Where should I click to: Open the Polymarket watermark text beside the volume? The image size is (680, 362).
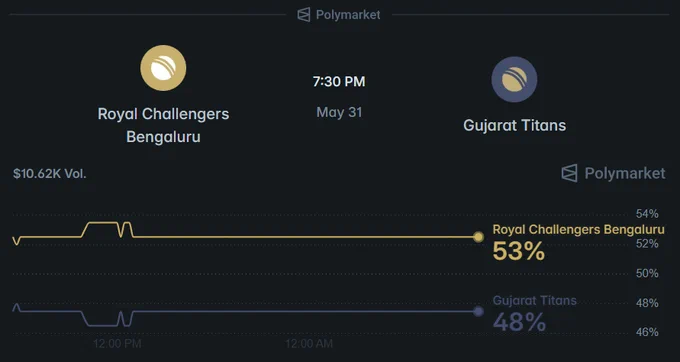(x=624, y=173)
